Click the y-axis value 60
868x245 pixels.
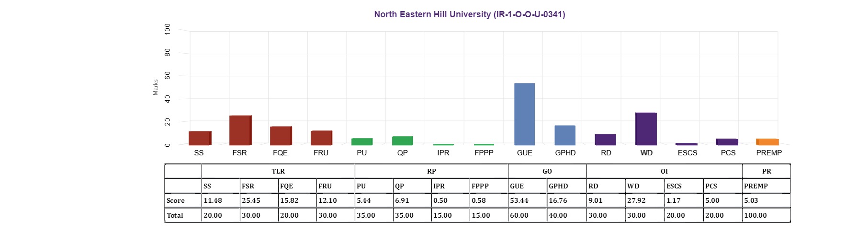coord(167,75)
